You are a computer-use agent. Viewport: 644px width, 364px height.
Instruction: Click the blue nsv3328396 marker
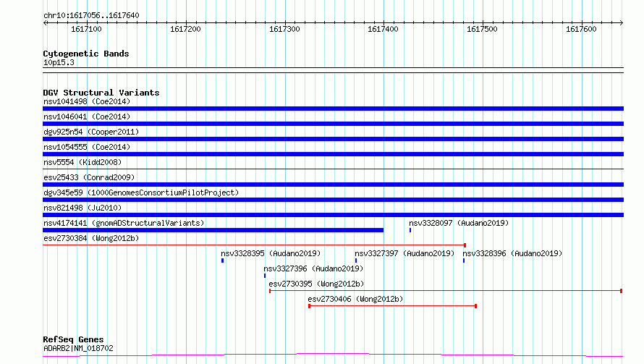tap(464, 261)
